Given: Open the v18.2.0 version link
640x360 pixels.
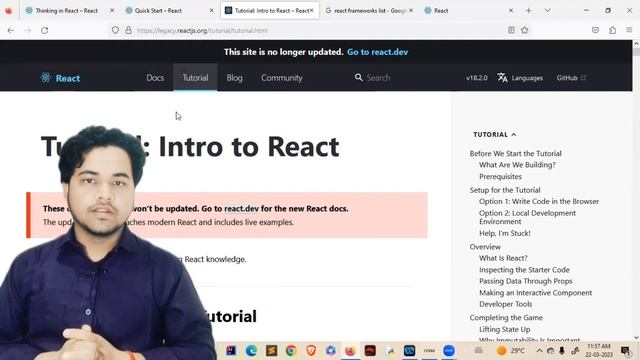Looking at the screenshot, I should point(477,78).
